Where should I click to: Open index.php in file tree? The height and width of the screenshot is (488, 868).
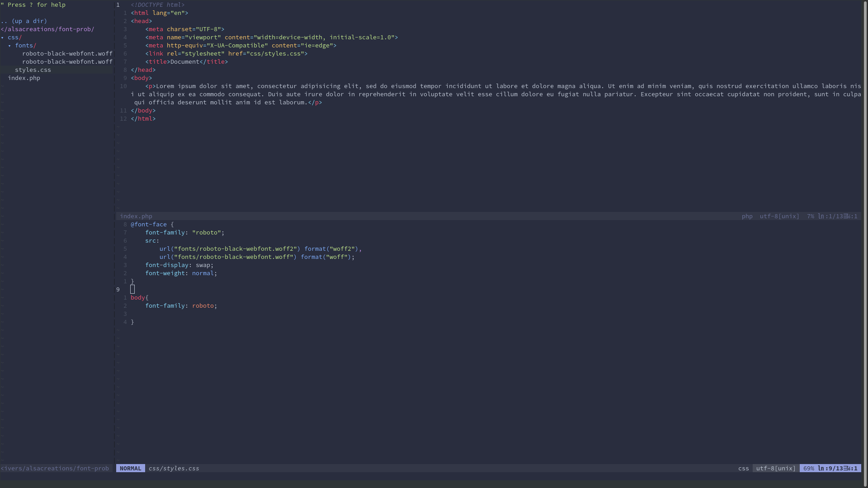pyautogui.click(x=24, y=78)
